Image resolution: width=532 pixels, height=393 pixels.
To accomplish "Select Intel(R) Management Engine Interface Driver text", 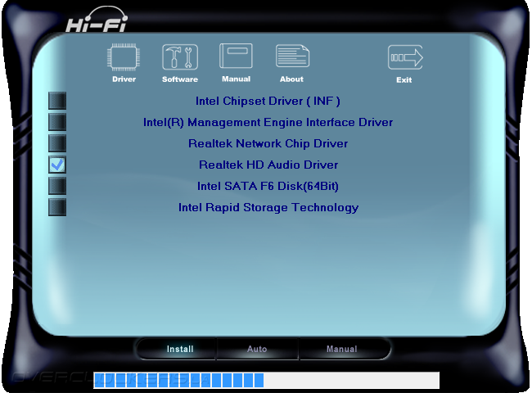I will [268, 123].
